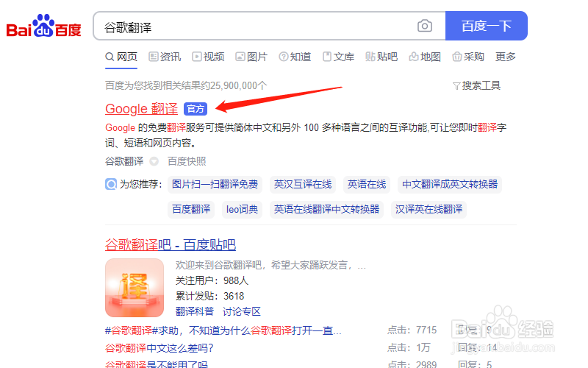Open the 采购 tab
588x368 pixels.
[468, 57]
